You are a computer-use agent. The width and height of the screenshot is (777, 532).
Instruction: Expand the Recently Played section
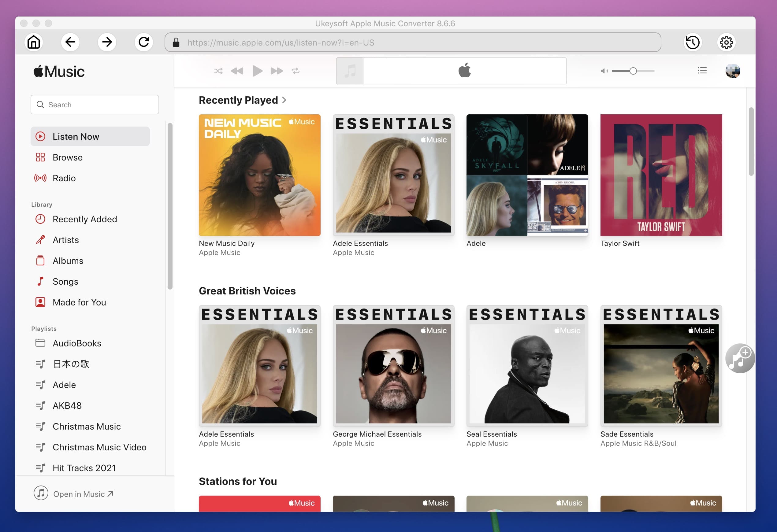click(x=286, y=100)
